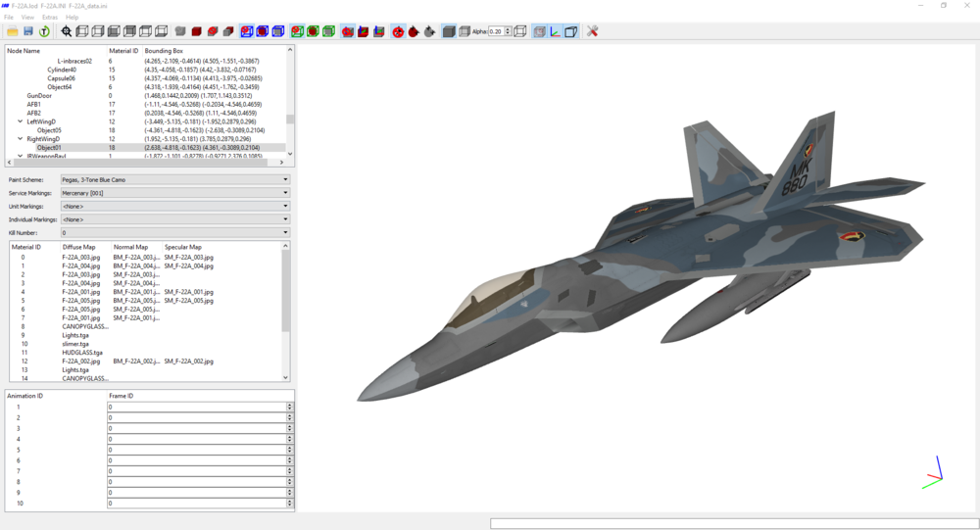Image resolution: width=980 pixels, height=530 pixels.
Task: Increase the Alpha value with spinner arrow
Action: click(508, 28)
